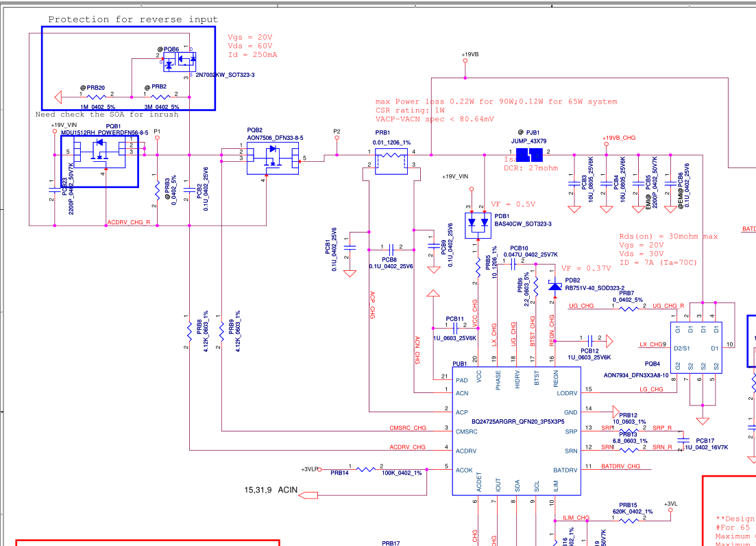This screenshot has height=546, width=756.
Task: Select the BATDRV_CHG net label
Action: (x=620, y=466)
